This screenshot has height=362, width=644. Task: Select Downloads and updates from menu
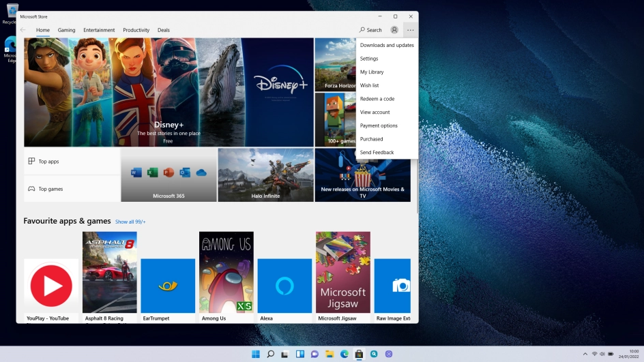coord(387,45)
